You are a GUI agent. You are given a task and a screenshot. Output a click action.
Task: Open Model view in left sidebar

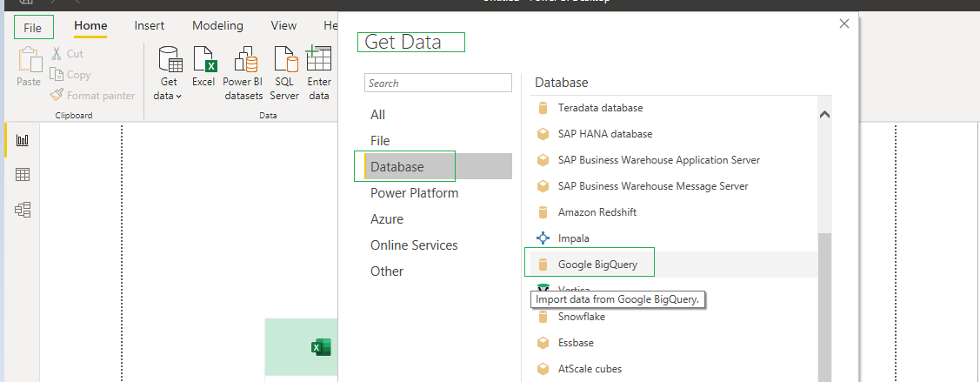click(x=23, y=210)
